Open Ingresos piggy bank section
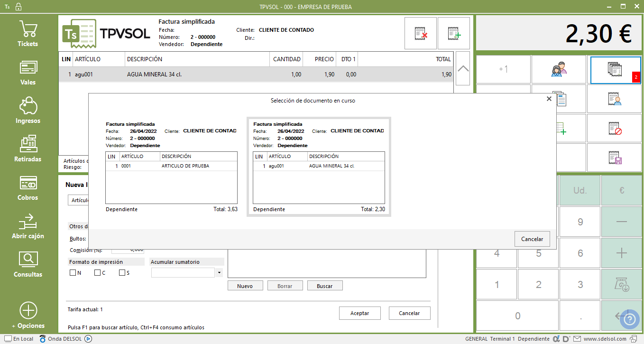644x344 pixels. (28, 111)
